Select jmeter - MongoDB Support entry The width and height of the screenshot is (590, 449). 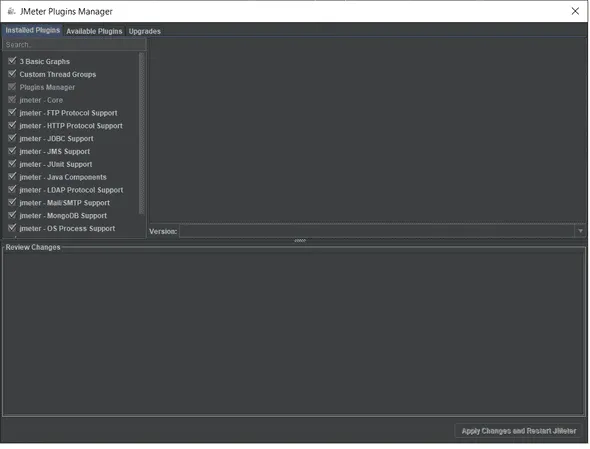click(63, 216)
